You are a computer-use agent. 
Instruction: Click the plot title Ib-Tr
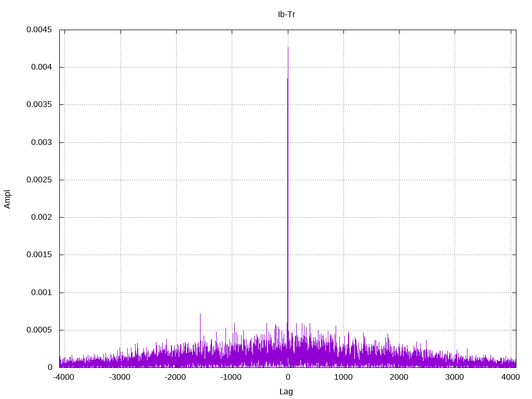click(286, 14)
